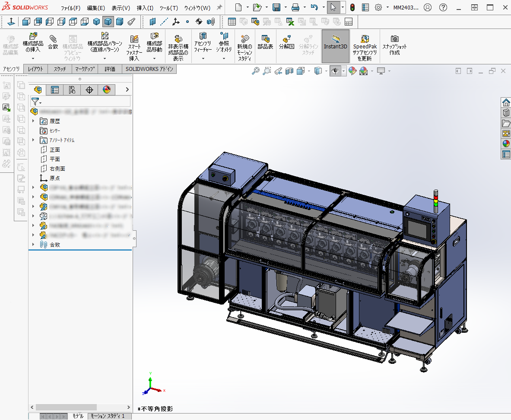
Task: Switch to レイアウト tab
Action: coord(35,69)
